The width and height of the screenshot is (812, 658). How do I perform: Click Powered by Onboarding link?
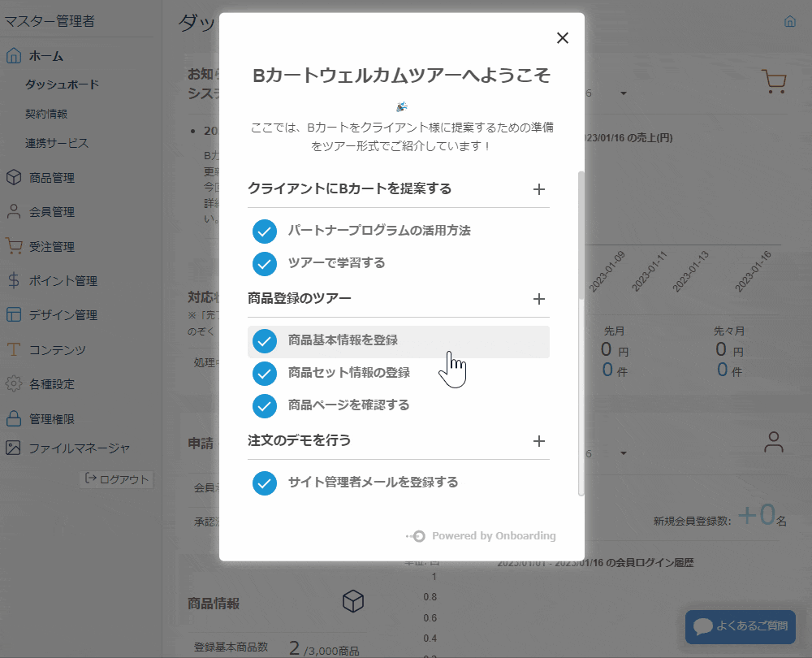(494, 535)
